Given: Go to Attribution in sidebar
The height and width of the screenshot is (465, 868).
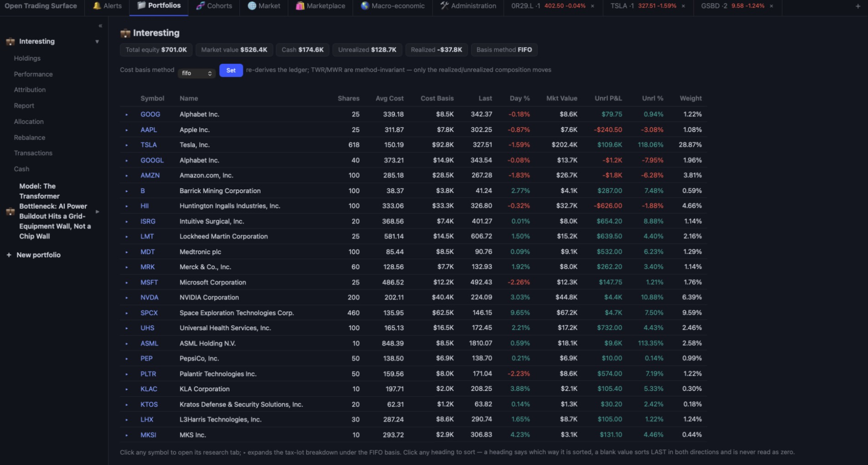Looking at the screenshot, I should [x=30, y=90].
